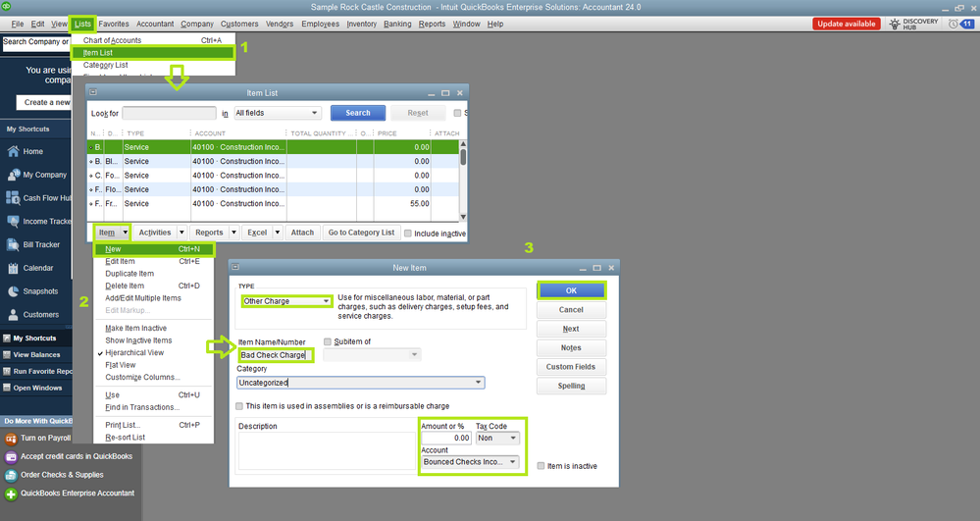Expand the Activities dropdown arrow

181,233
